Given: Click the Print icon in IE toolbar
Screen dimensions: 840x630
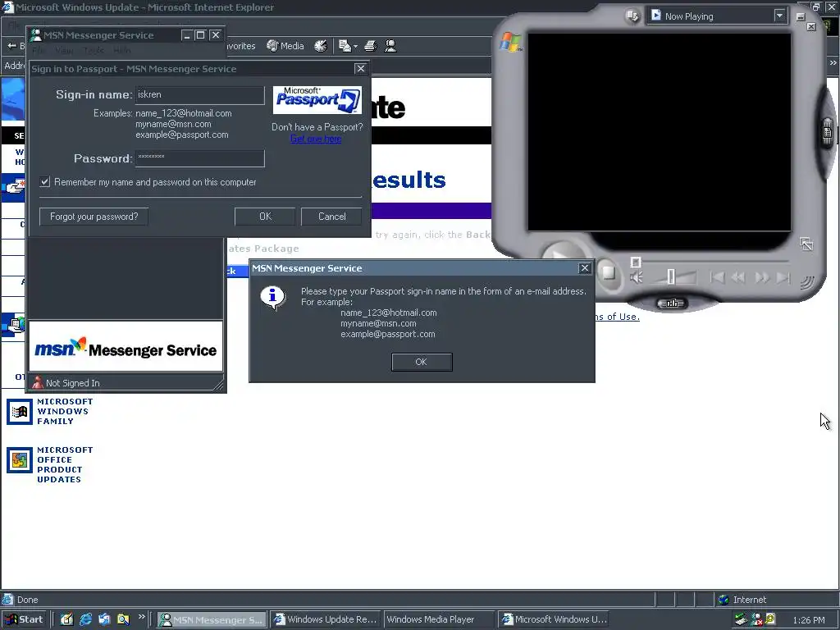Looking at the screenshot, I should click(371, 46).
